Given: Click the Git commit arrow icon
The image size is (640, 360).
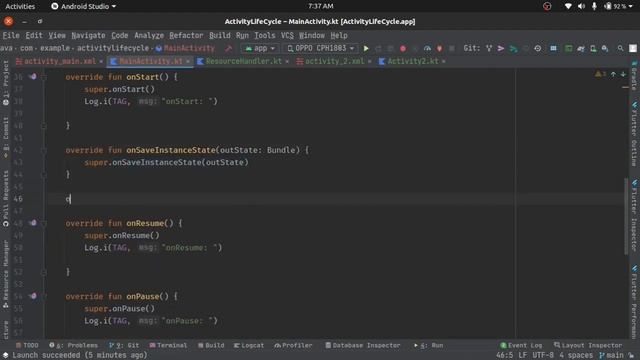Looking at the screenshot, I should click(501, 49).
